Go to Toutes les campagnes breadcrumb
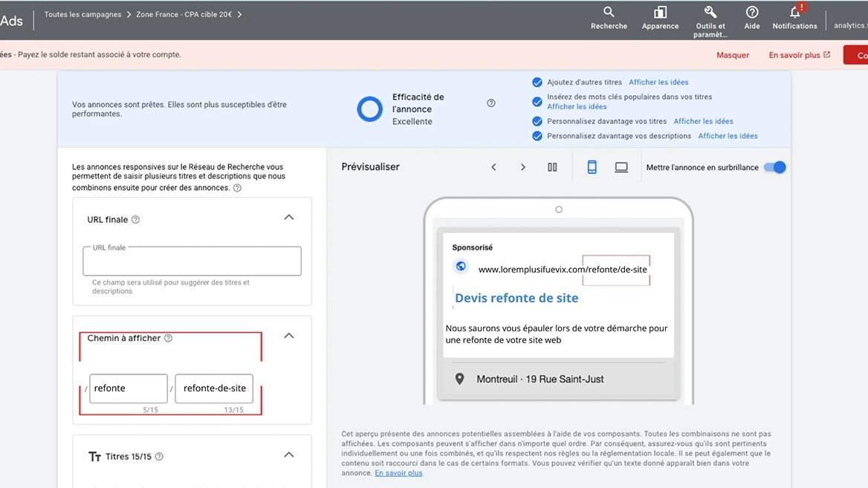 82,14
